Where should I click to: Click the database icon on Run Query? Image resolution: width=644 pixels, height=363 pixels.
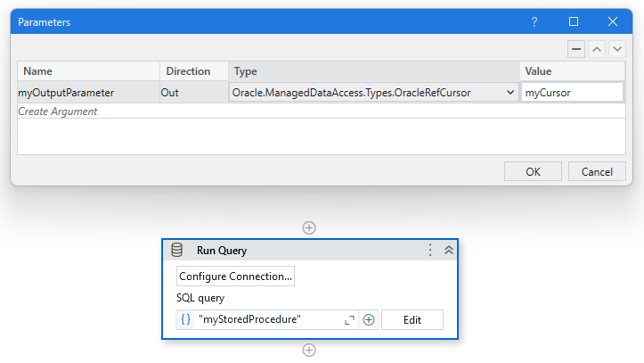177,251
